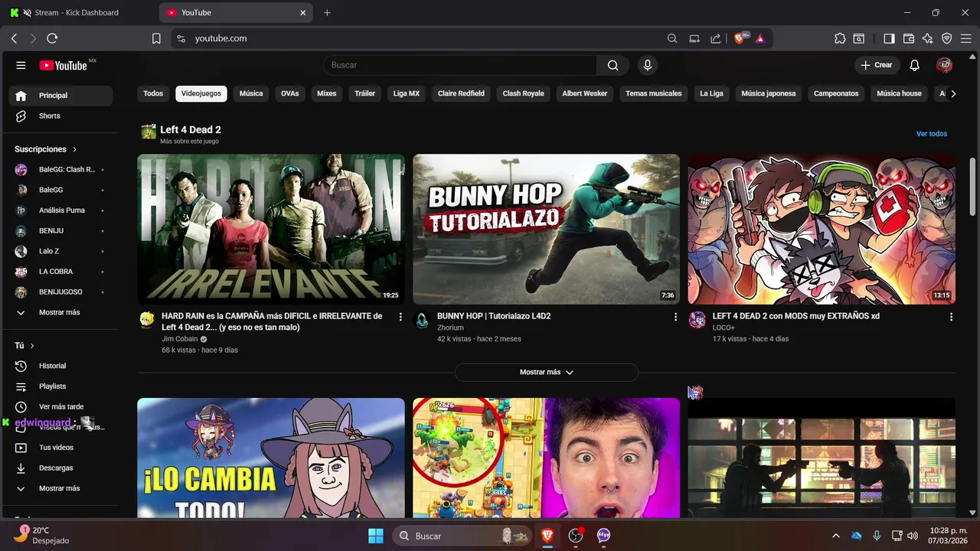Open the taskbar volume icon

(x=912, y=536)
